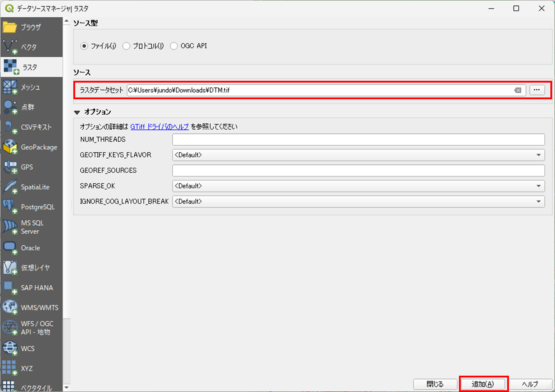Collapse the オプション section
This screenshot has height=392, width=555.
point(77,112)
